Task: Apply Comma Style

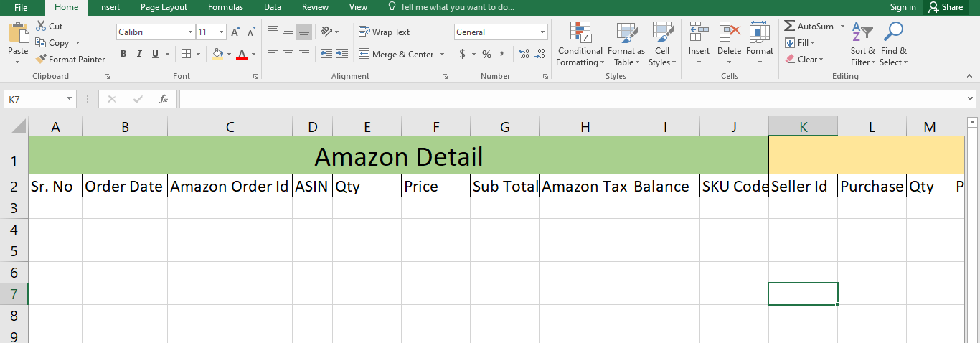Action: coord(502,54)
